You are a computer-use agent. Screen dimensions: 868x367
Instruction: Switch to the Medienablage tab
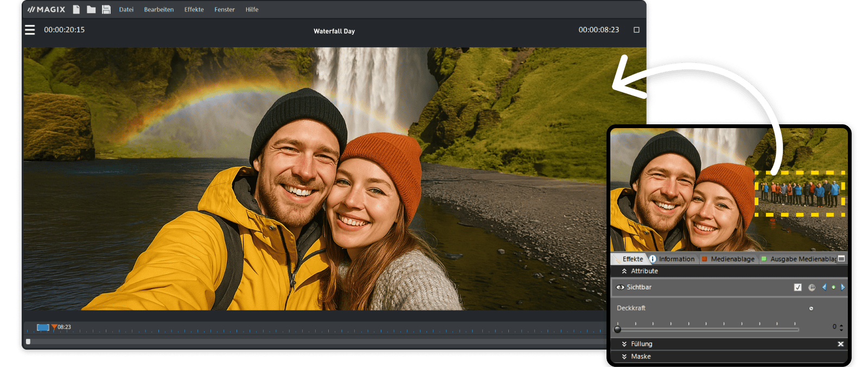(x=732, y=259)
